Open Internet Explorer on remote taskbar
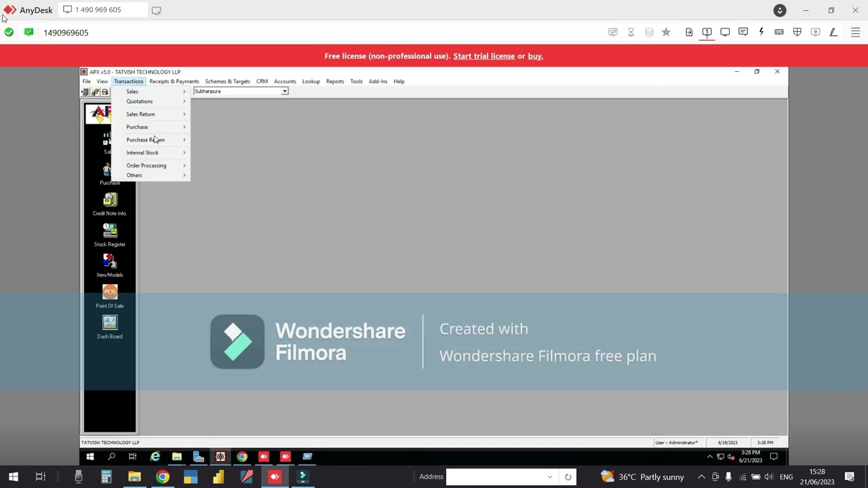 click(x=155, y=457)
